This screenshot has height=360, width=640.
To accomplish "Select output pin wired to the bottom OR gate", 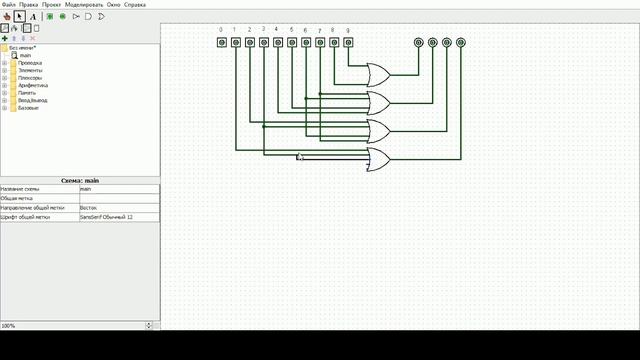I will [x=460, y=42].
